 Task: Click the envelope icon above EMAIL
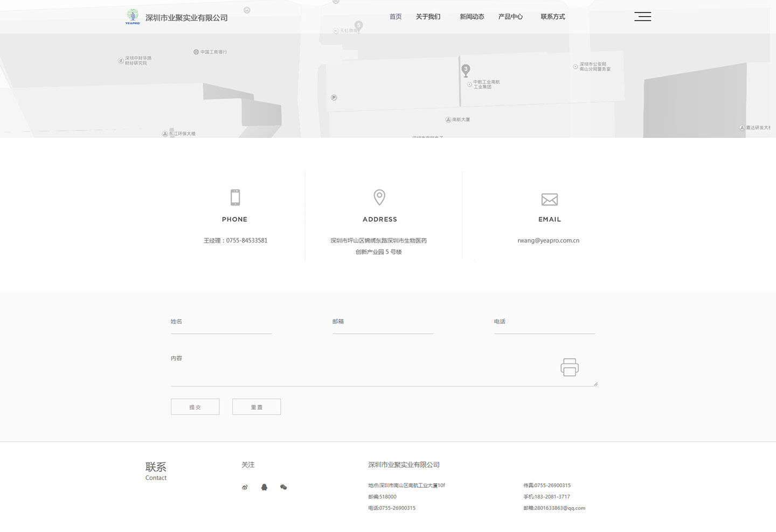tap(549, 199)
